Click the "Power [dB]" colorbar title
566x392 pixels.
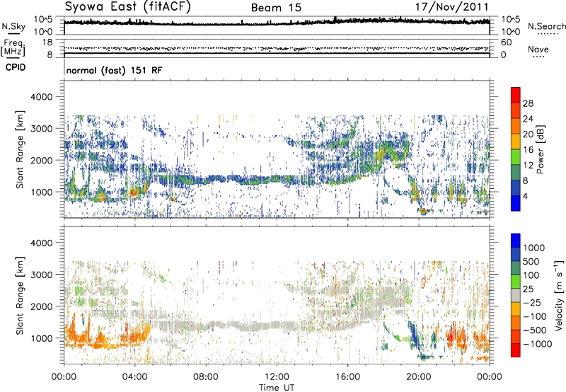[x=540, y=149]
